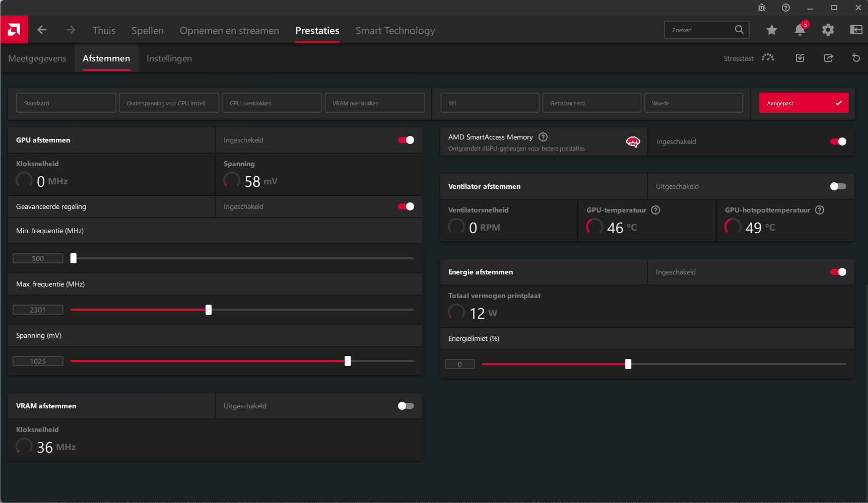This screenshot has width=868, height=503.
Task: Click the 58 mV Spanning reading
Action: click(x=261, y=181)
